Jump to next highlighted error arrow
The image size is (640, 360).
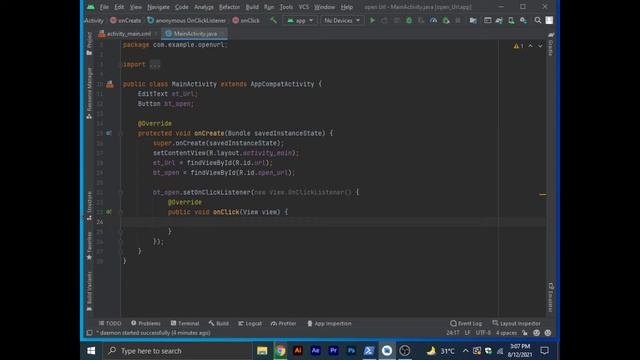(540, 46)
